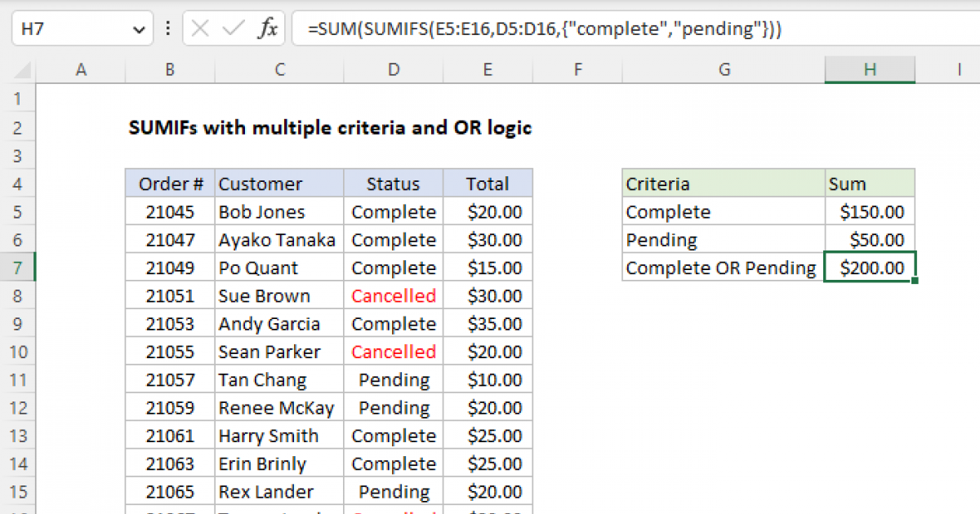The image size is (980, 514).
Task: Select row 4 header
Action: point(18,184)
